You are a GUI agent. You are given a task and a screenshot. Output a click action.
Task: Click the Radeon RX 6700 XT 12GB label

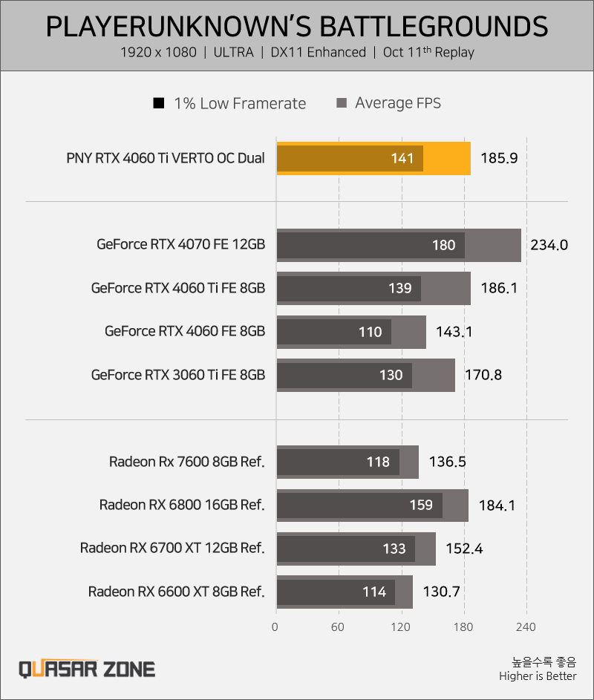point(172,548)
